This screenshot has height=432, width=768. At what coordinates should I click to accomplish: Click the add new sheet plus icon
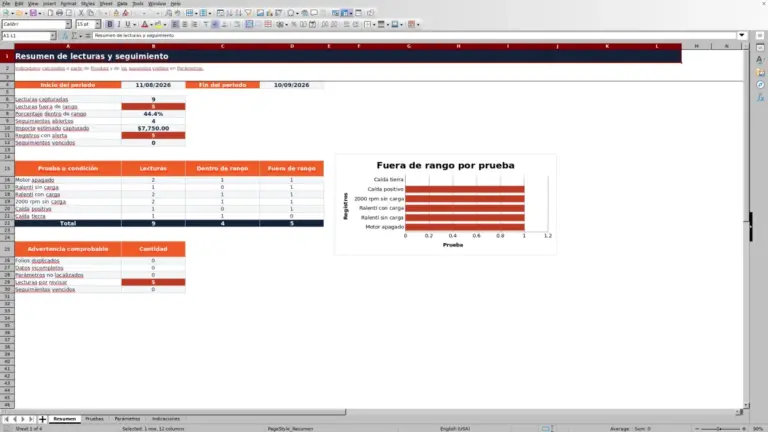[42, 419]
